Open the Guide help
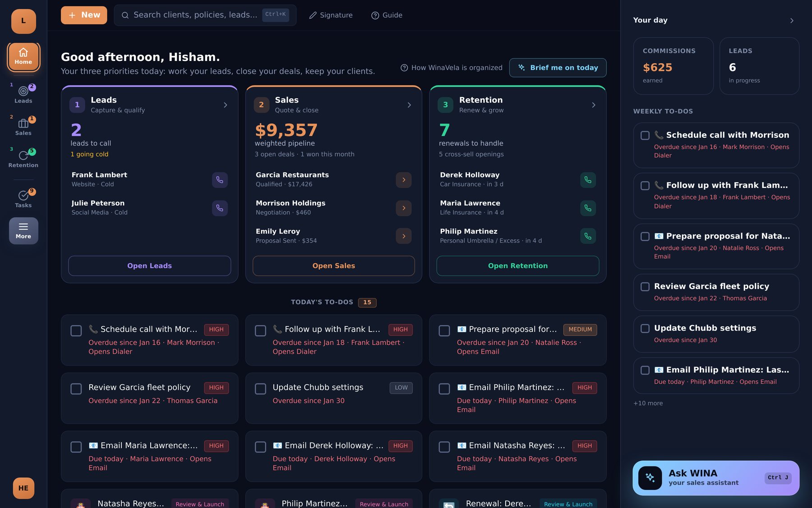The height and width of the screenshot is (508, 812). (387, 15)
